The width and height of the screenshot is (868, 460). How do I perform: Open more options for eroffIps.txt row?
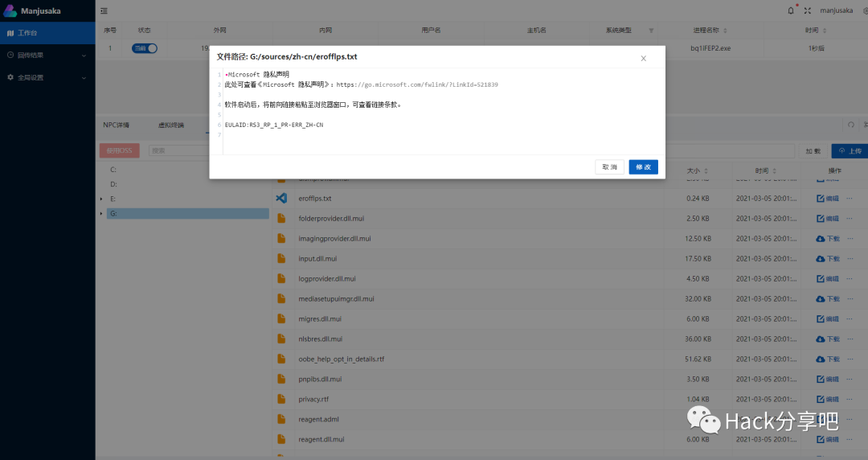[x=850, y=199]
